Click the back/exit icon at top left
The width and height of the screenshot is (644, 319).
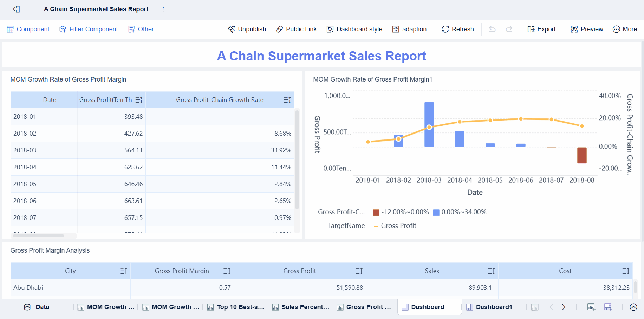pos(16,9)
